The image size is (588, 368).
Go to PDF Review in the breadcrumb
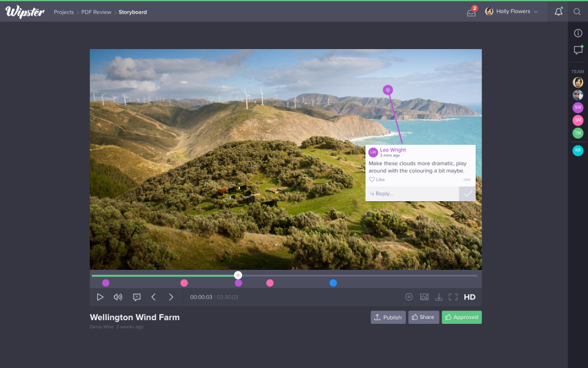coord(96,12)
